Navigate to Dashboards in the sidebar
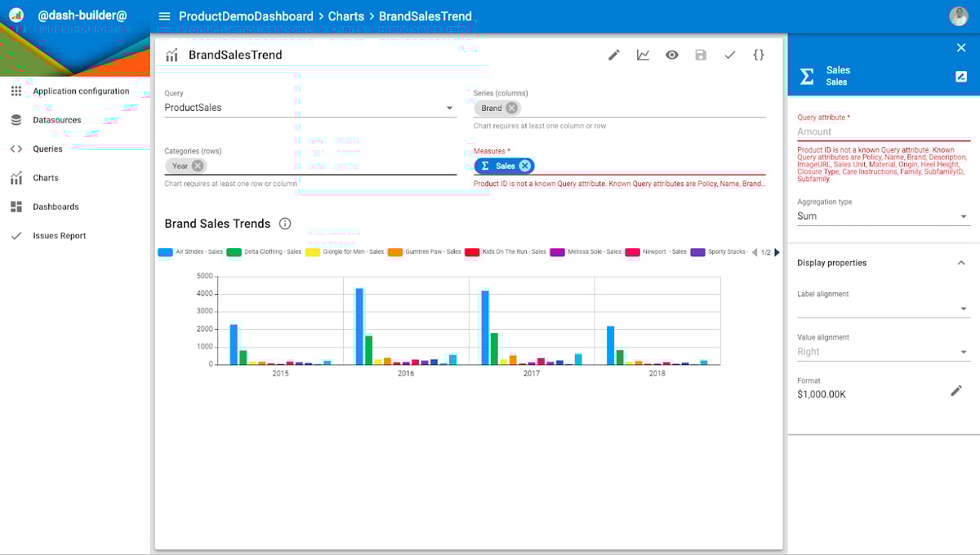Viewport: 980px width, 555px height. 54,206
